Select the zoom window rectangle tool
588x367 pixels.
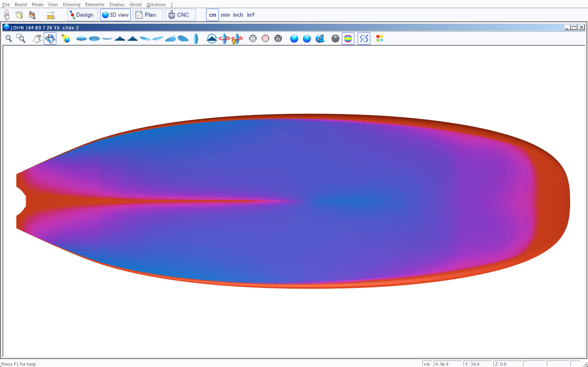(x=21, y=39)
